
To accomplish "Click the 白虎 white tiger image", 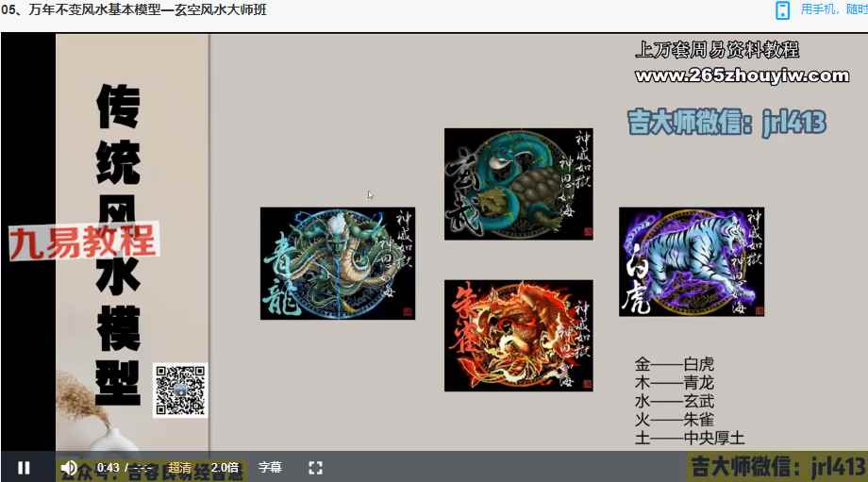I will click(692, 262).
